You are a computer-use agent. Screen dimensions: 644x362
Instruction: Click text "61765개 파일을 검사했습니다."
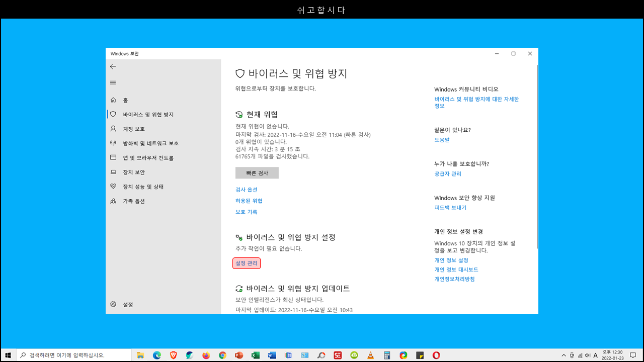click(x=273, y=156)
